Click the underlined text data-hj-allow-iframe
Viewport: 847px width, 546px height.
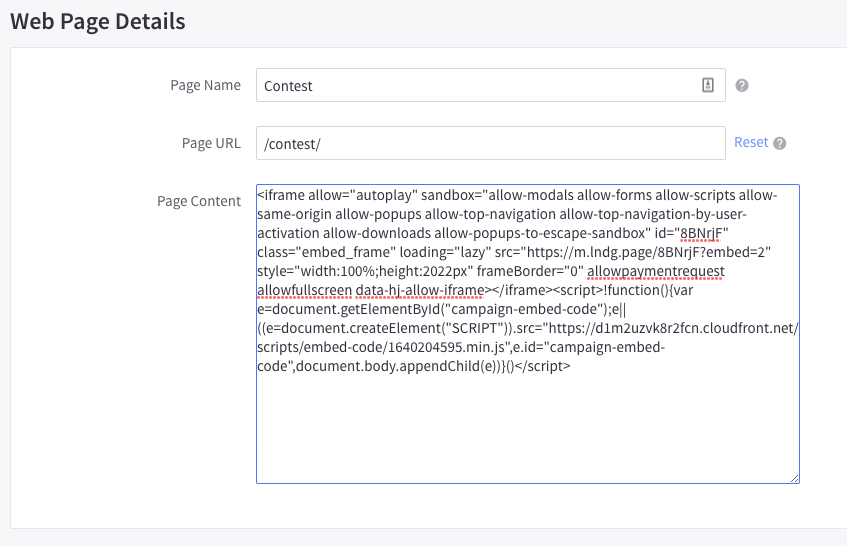click(x=420, y=290)
